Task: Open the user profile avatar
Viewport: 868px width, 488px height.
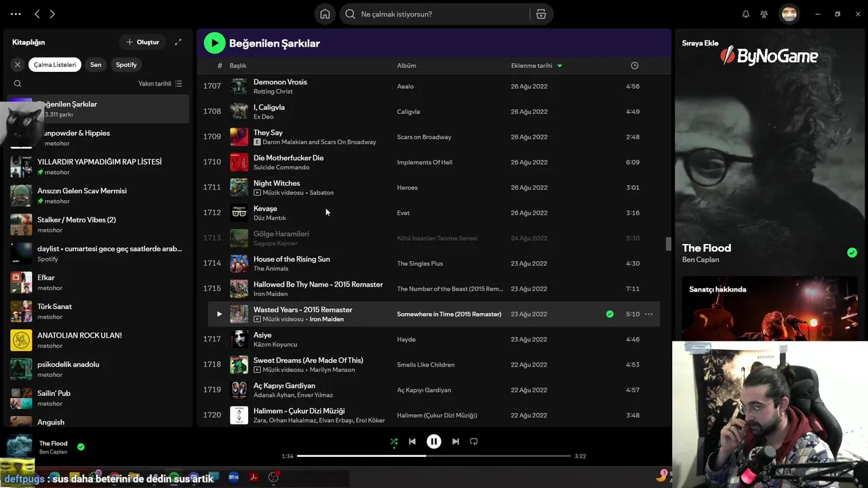Action: pyautogui.click(x=789, y=14)
